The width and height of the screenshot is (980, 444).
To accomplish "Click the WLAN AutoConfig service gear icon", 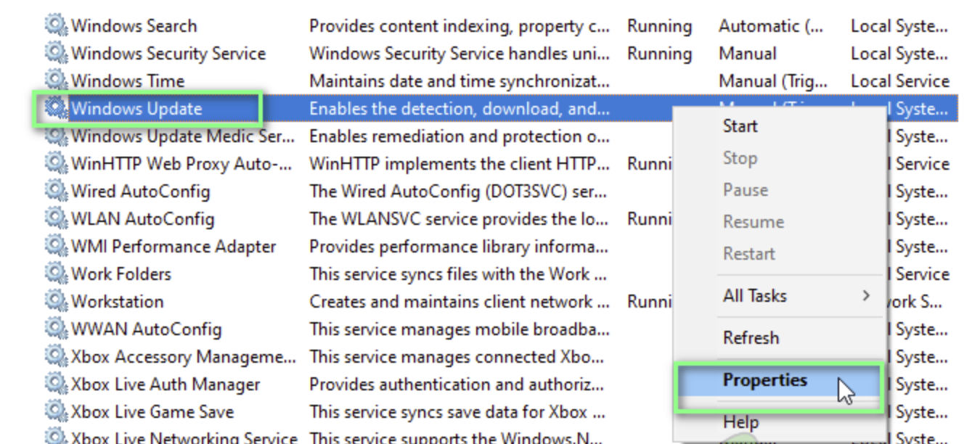I will tap(55, 219).
